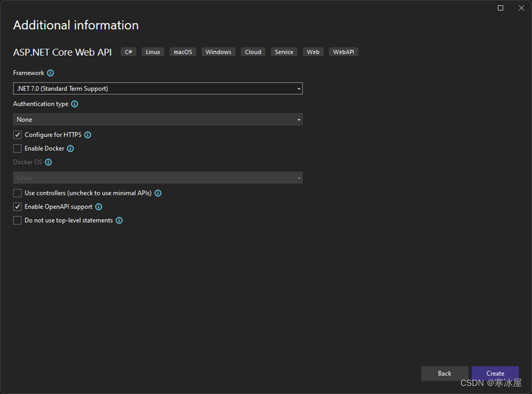Click info icon beside Enable Docker
The height and width of the screenshot is (394, 532).
coord(70,149)
